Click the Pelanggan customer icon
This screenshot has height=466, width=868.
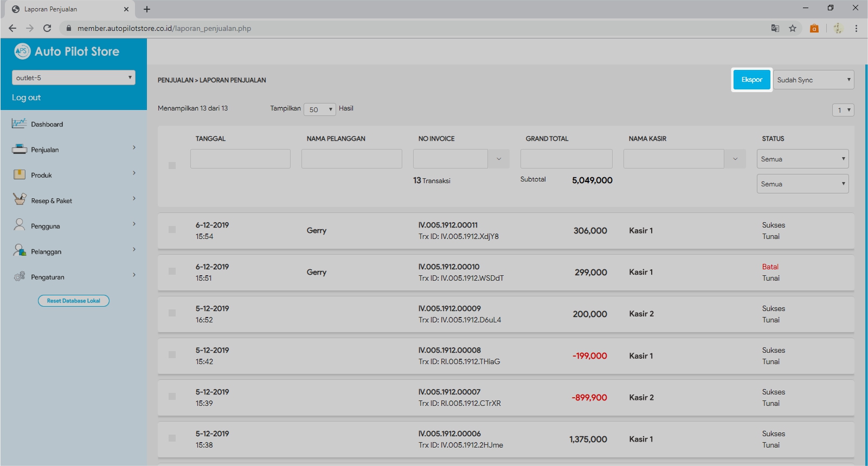[x=19, y=250]
